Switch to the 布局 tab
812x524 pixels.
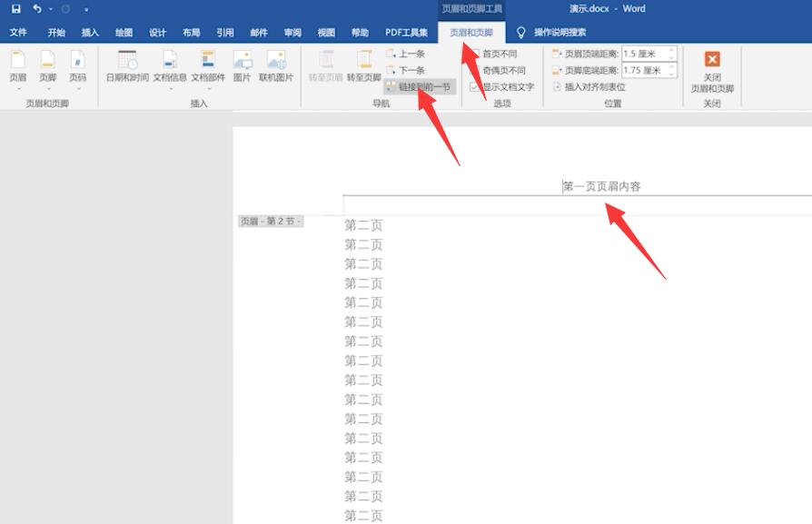coord(191,32)
